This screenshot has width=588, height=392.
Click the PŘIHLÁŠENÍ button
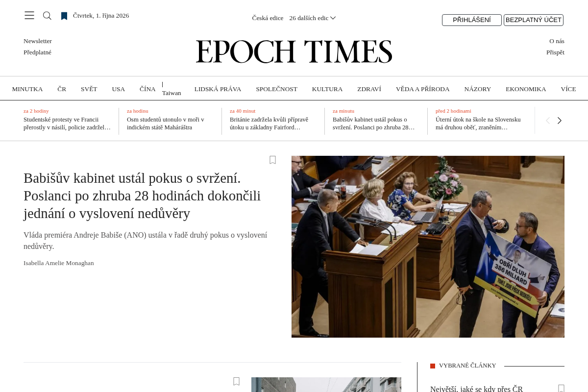tap(472, 20)
